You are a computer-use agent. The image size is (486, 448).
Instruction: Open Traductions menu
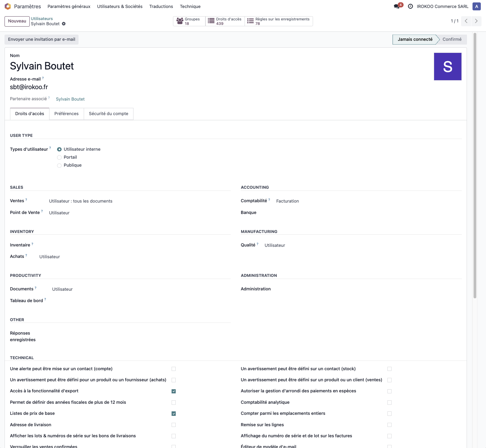[161, 6]
